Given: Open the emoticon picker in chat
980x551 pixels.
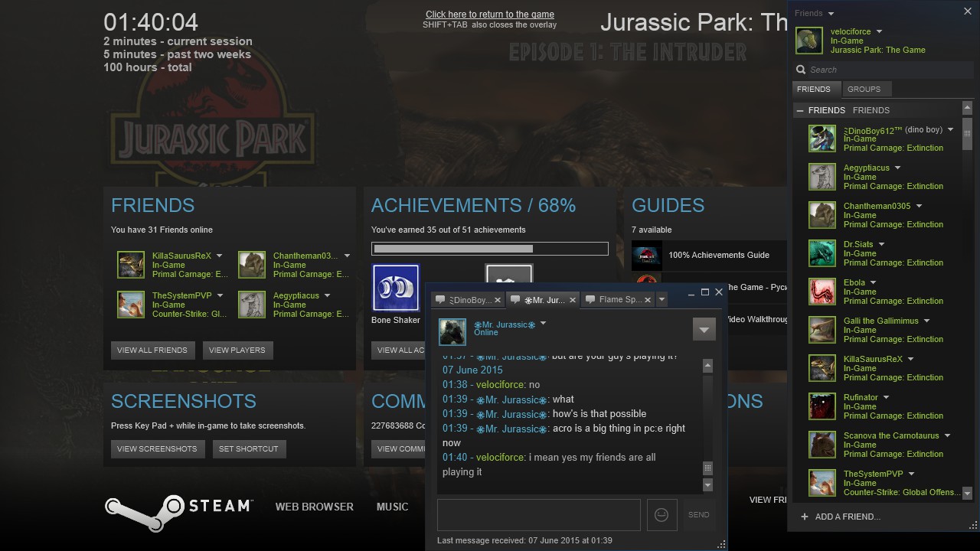Looking at the screenshot, I should pyautogui.click(x=661, y=515).
